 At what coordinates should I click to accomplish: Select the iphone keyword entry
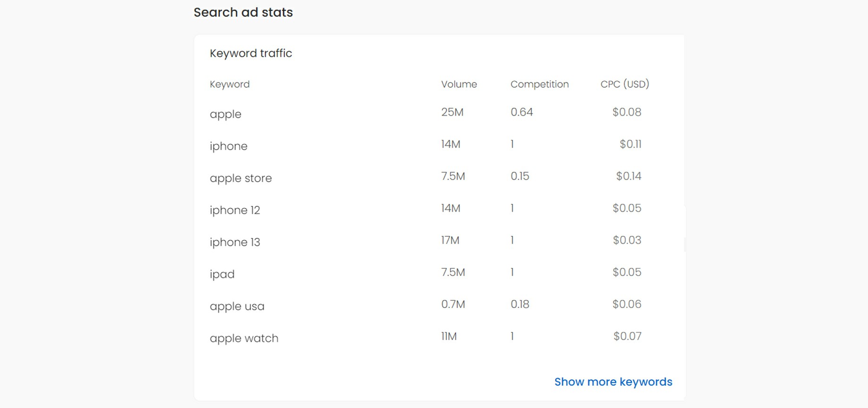point(228,146)
